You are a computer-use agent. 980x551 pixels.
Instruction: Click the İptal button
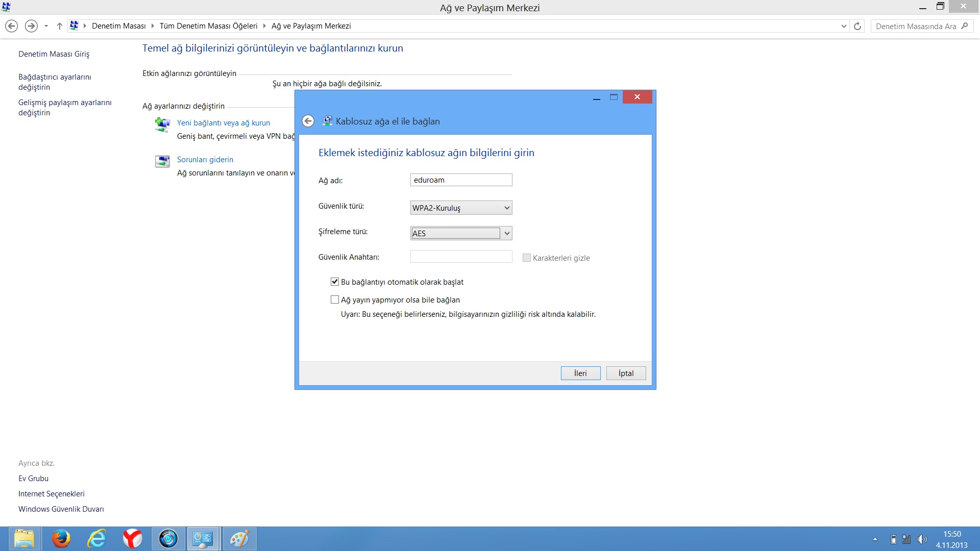pyautogui.click(x=626, y=373)
